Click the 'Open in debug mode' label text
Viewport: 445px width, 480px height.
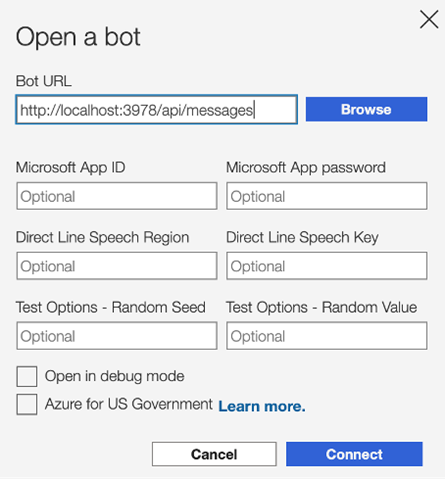(x=114, y=376)
